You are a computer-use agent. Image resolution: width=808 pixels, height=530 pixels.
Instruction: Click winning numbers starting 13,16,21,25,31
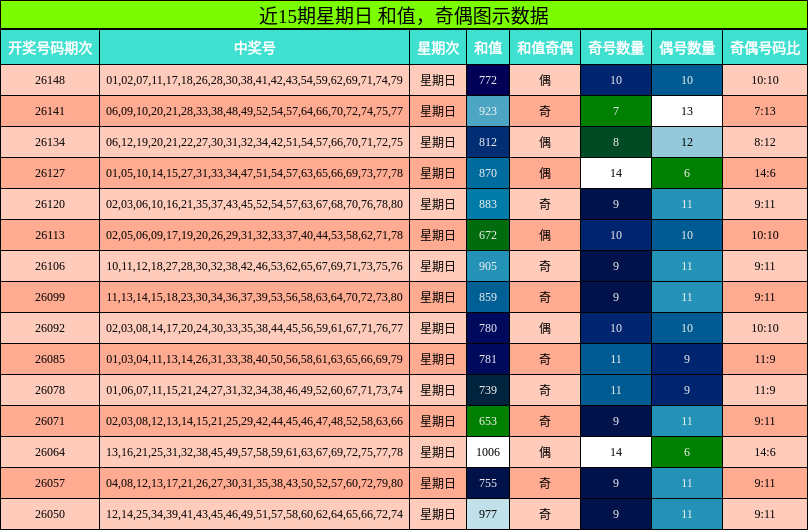(x=255, y=452)
